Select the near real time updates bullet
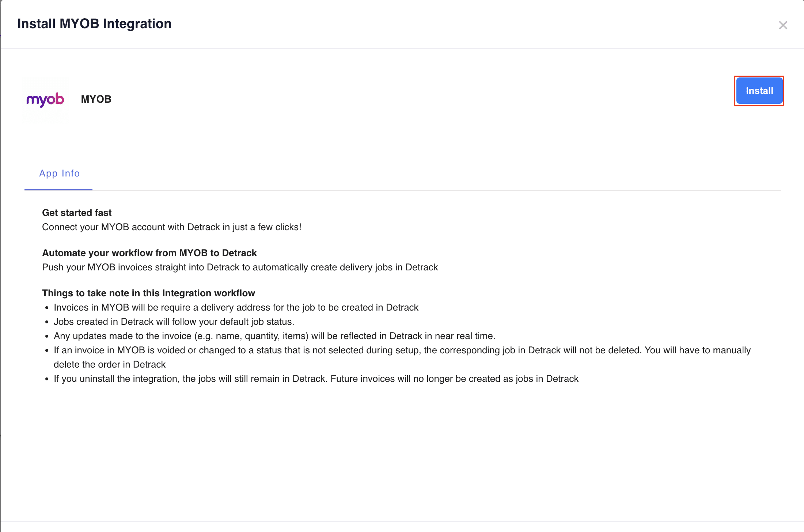Screen dimensions: 804x532 click(x=274, y=336)
